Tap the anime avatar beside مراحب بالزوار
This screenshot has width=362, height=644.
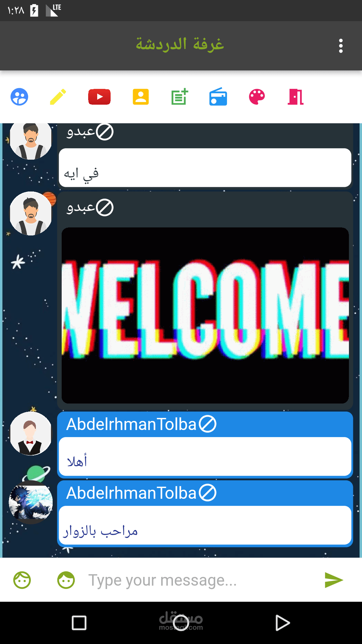pos(31,502)
